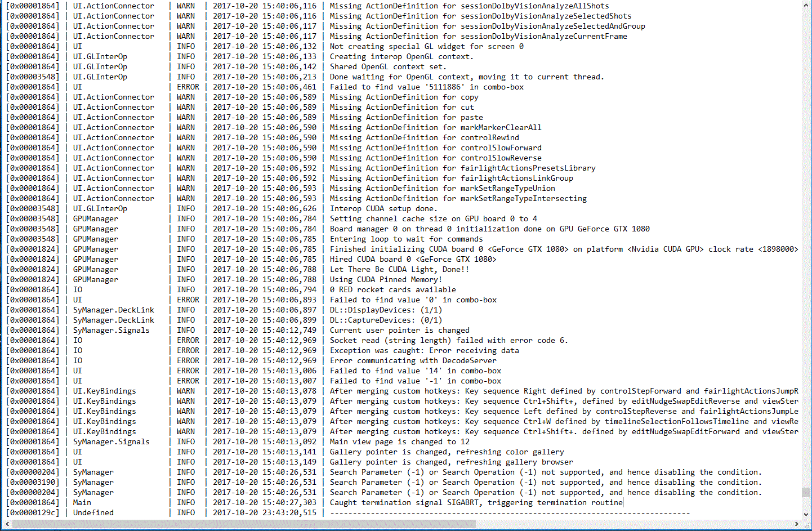Click the sessionDolbyVisionAnalyzeCurrentFrame warning text

(478, 36)
